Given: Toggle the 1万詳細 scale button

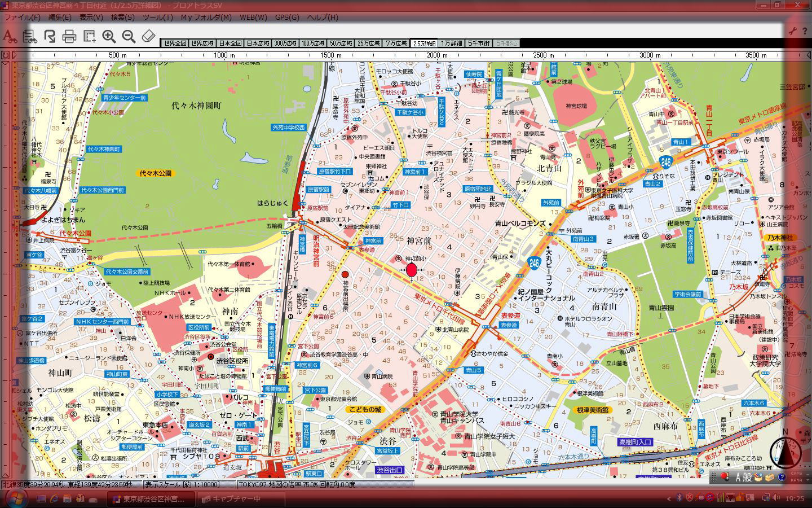Looking at the screenshot, I should [452, 43].
